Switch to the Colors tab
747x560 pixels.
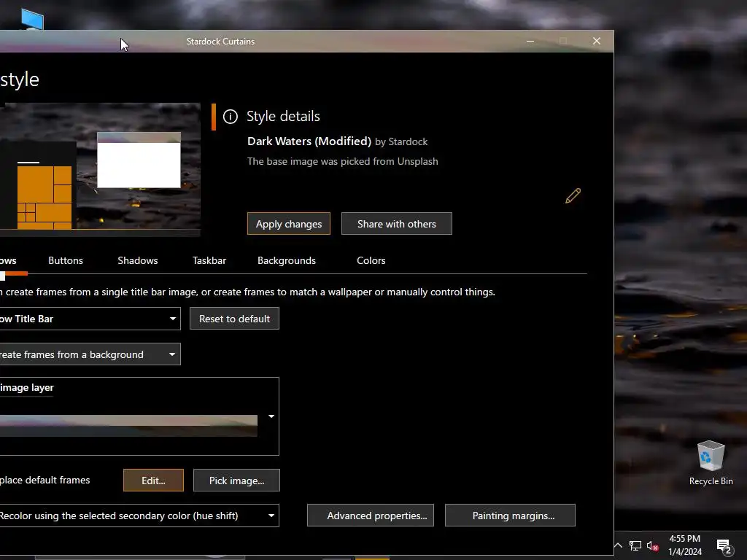coord(371,260)
